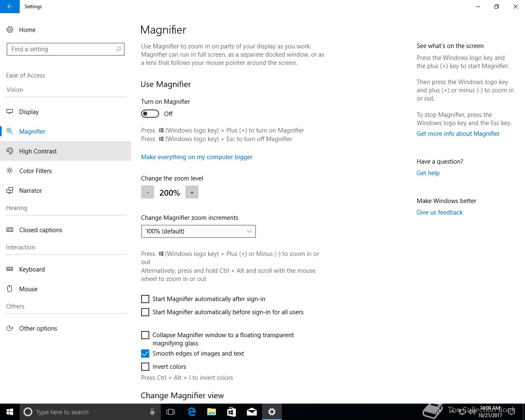Click Make everything on my computer bigger
525x420 pixels.
(x=196, y=157)
